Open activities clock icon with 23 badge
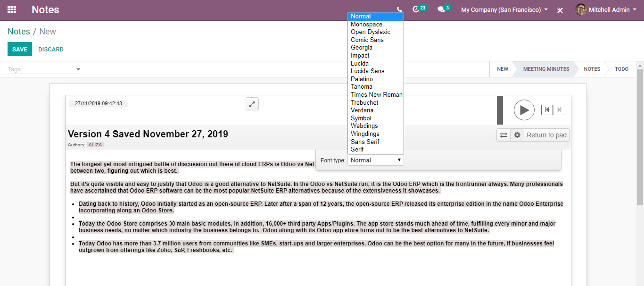 (419, 9)
